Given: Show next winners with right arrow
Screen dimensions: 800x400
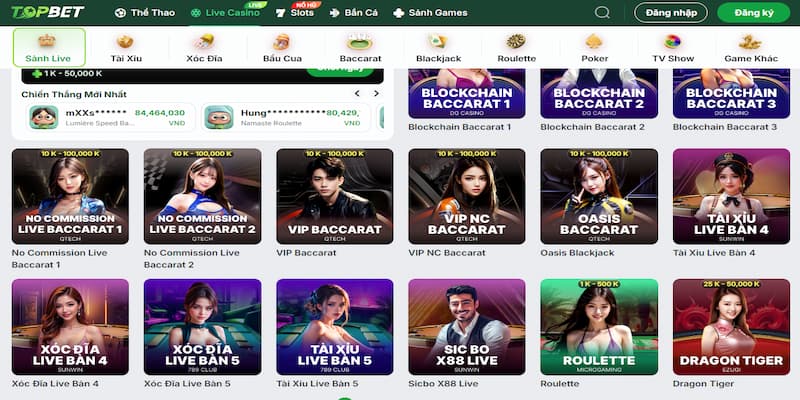Looking at the screenshot, I should (x=377, y=93).
